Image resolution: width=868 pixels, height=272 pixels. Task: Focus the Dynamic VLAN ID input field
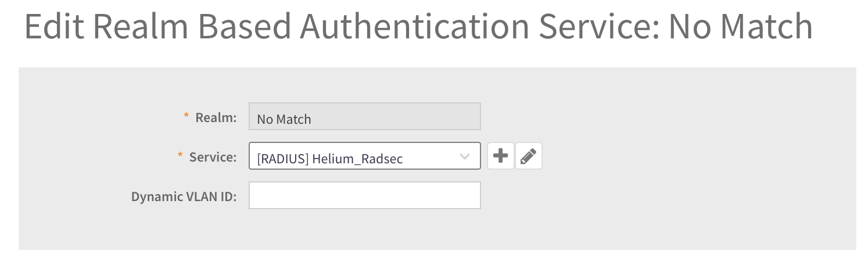[x=364, y=195]
